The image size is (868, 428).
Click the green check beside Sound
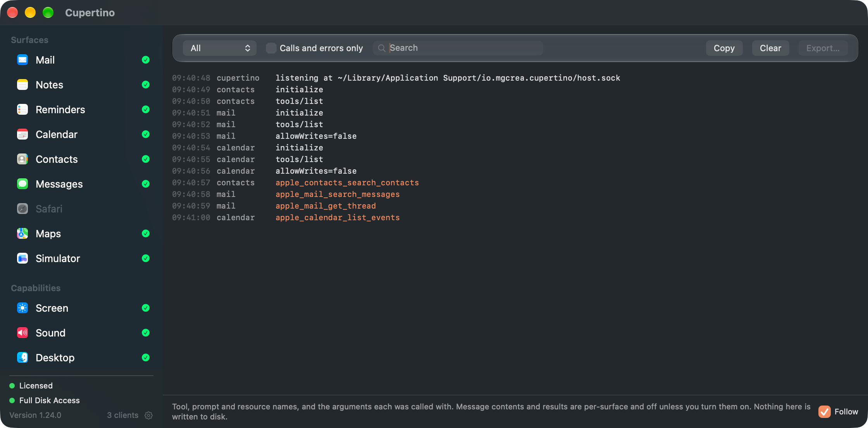pyautogui.click(x=146, y=333)
